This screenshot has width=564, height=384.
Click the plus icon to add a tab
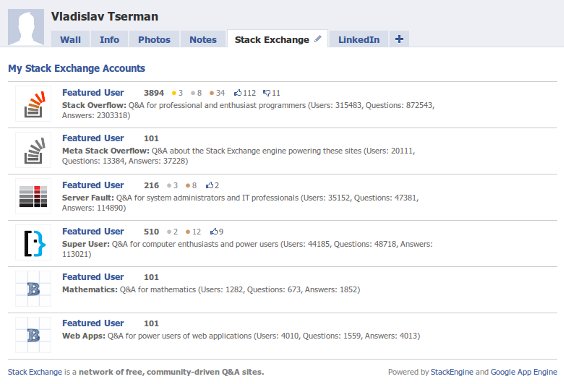point(399,39)
